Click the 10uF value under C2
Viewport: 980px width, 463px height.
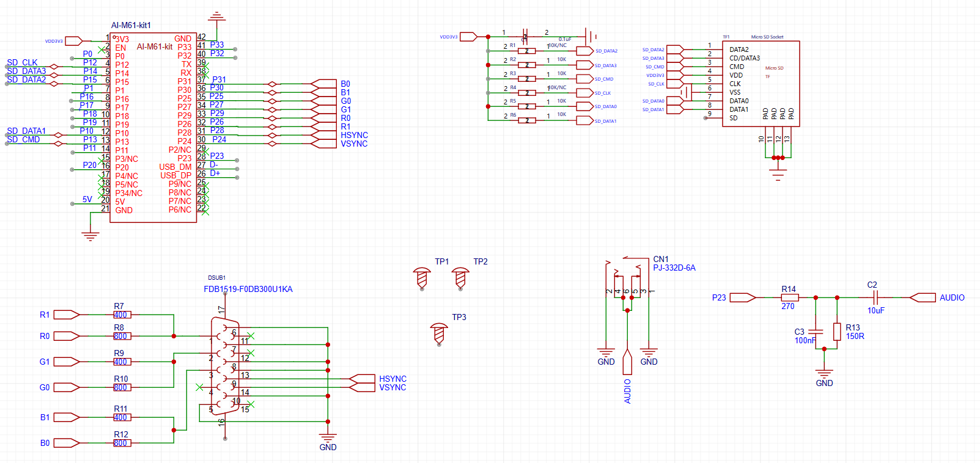point(876,310)
